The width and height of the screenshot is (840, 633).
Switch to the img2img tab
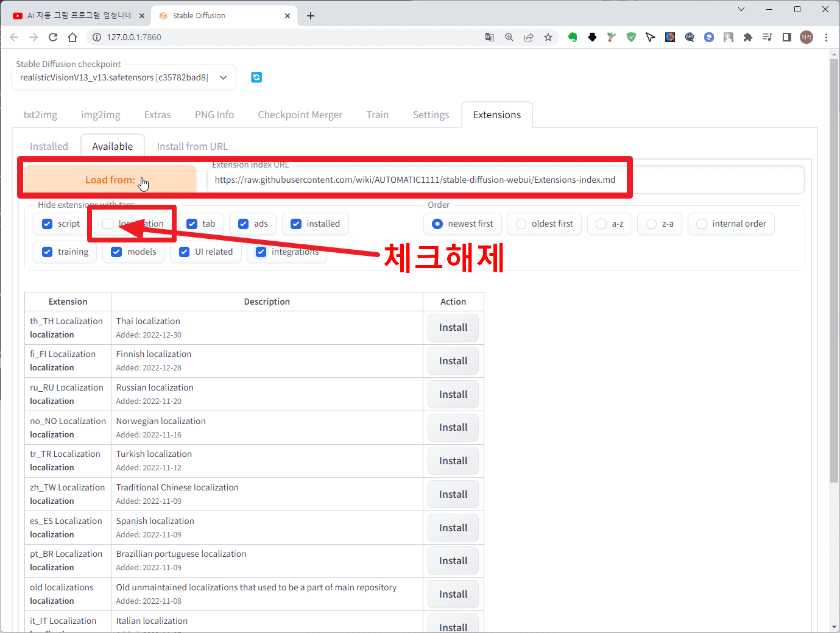pyautogui.click(x=101, y=115)
